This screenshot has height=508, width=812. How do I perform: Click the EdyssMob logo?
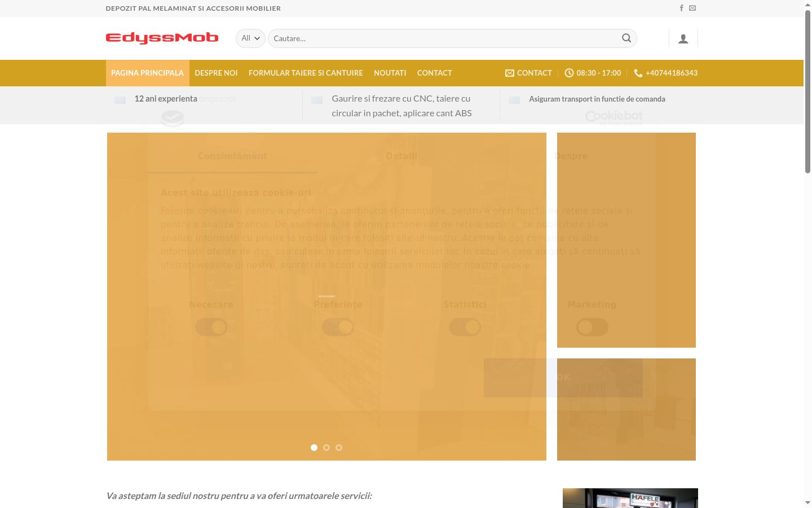point(162,38)
